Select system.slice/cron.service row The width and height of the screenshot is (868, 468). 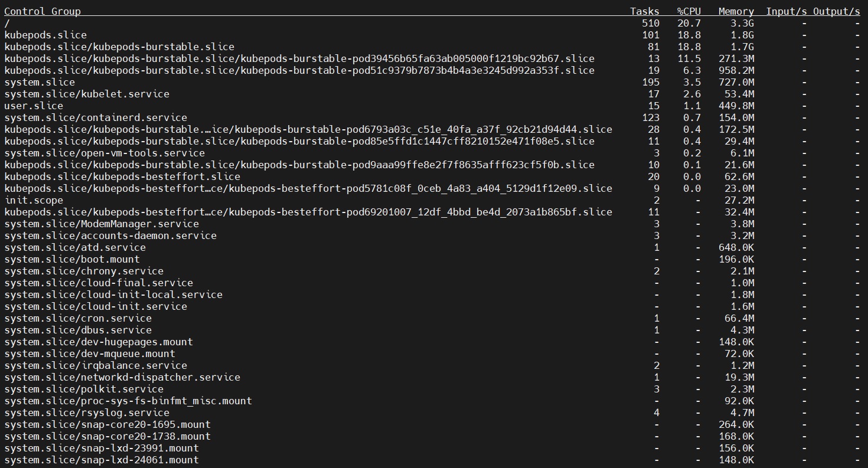click(78, 318)
